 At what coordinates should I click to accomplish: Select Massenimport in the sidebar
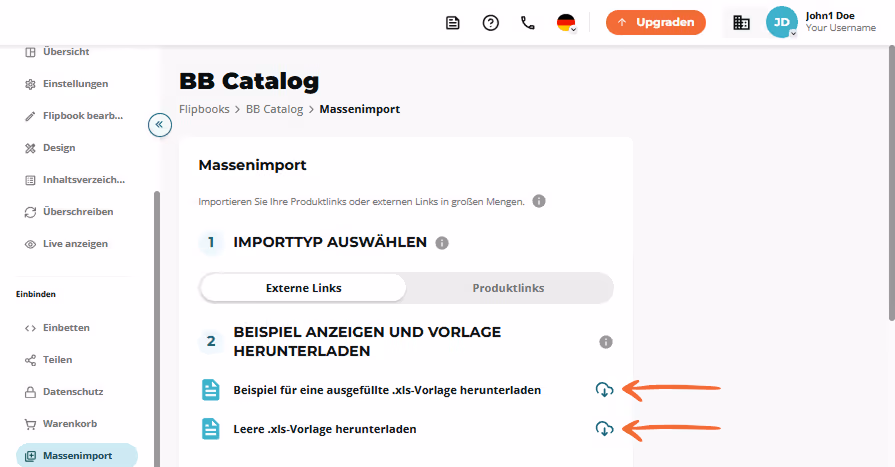click(x=77, y=456)
